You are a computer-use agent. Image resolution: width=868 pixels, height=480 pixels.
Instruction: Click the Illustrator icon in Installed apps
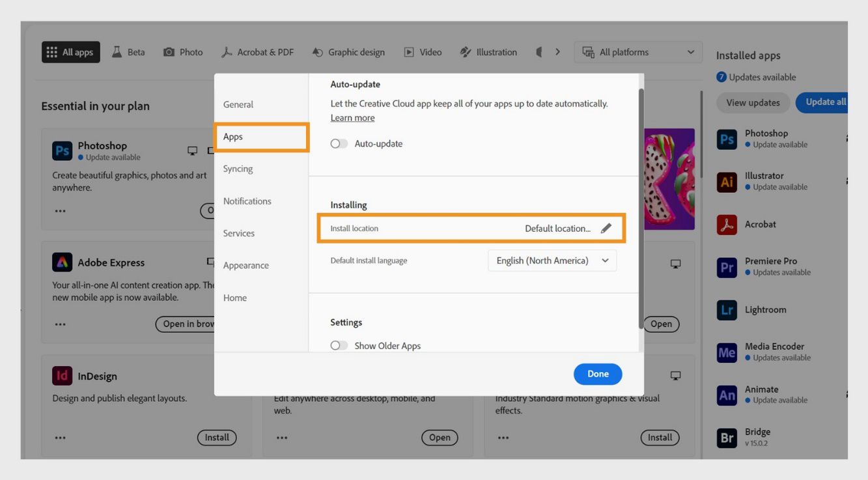pyautogui.click(x=727, y=182)
